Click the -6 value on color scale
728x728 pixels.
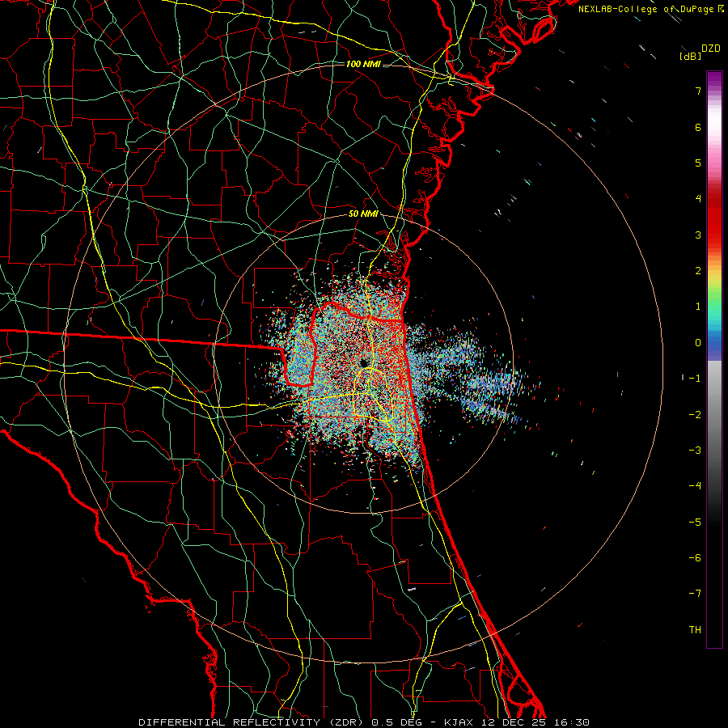click(695, 557)
